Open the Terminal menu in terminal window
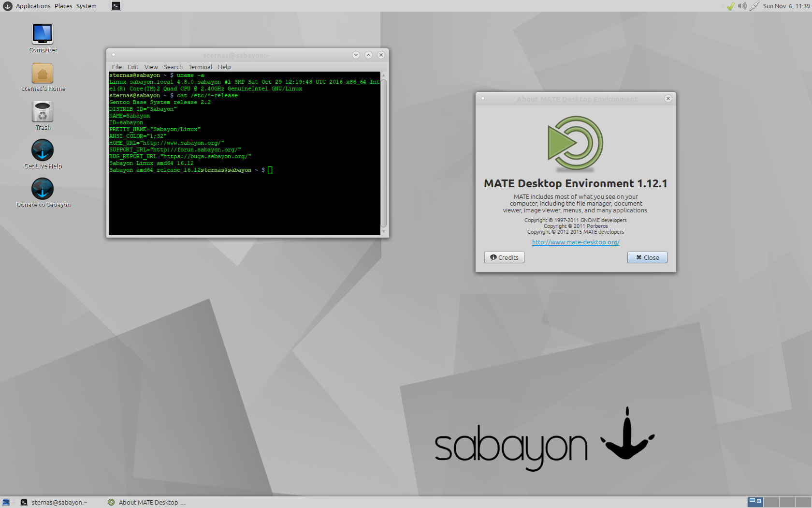This screenshot has width=812, height=508. point(200,67)
